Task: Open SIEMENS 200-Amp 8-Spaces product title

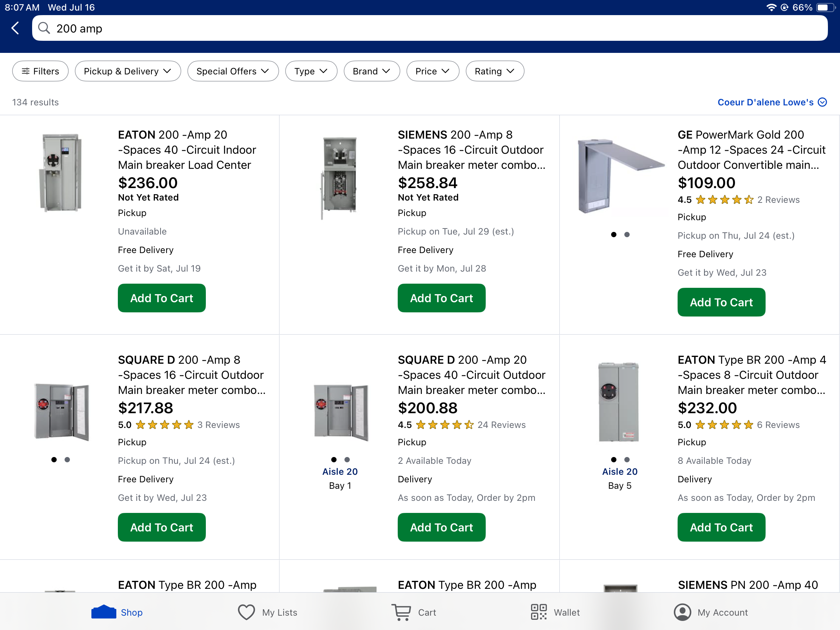Action: click(472, 150)
